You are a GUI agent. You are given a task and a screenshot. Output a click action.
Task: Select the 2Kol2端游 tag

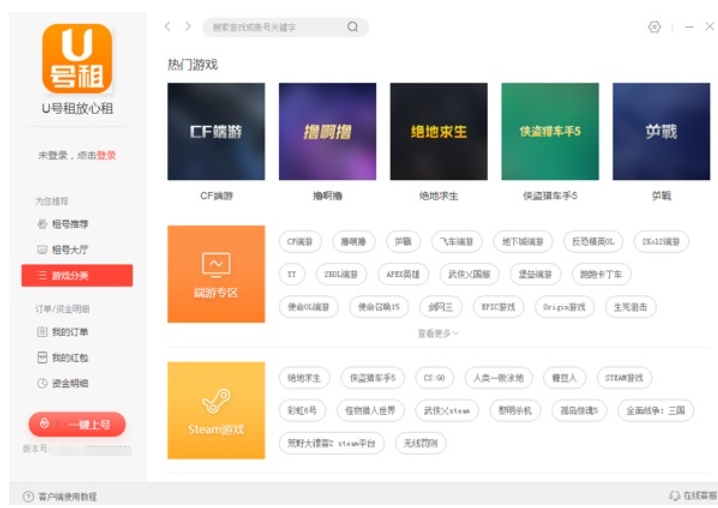coord(661,241)
